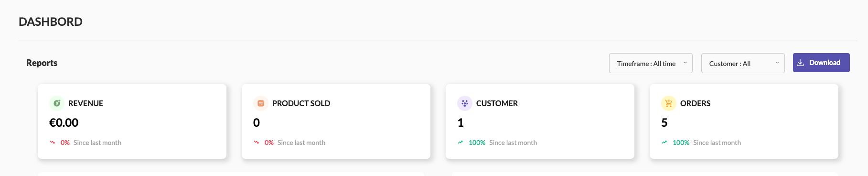Click the purple Customer group icon
Image resolution: width=868 pixels, height=176 pixels.
click(x=465, y=103)
